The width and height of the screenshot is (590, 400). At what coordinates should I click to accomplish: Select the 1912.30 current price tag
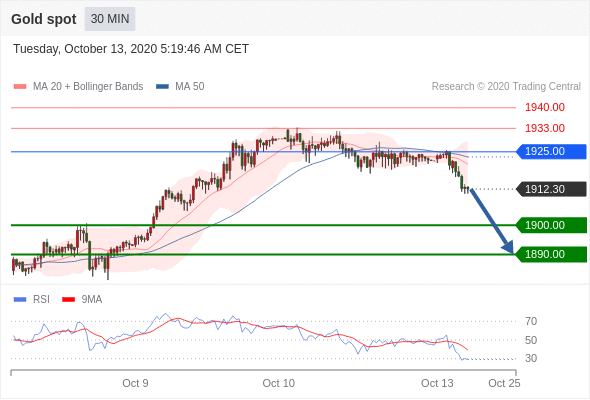[551, 189]
